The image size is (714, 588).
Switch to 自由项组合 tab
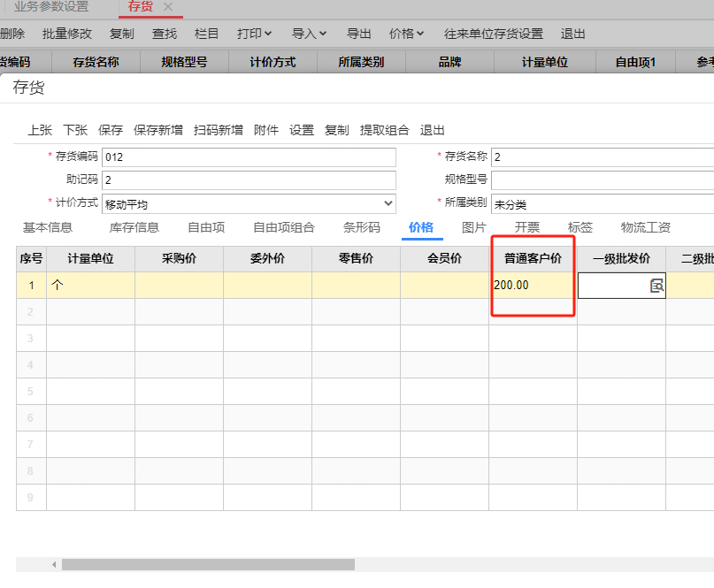[284, 227]
